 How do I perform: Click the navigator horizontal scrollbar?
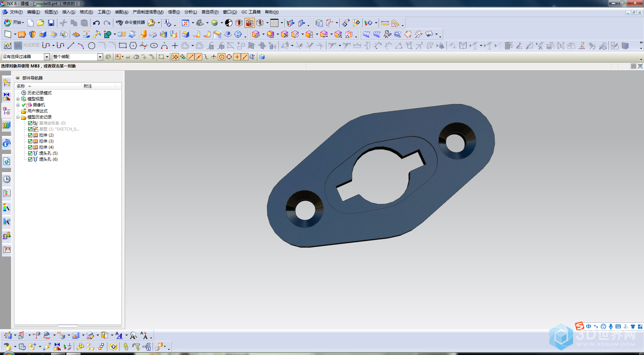(x=68, y=326)
